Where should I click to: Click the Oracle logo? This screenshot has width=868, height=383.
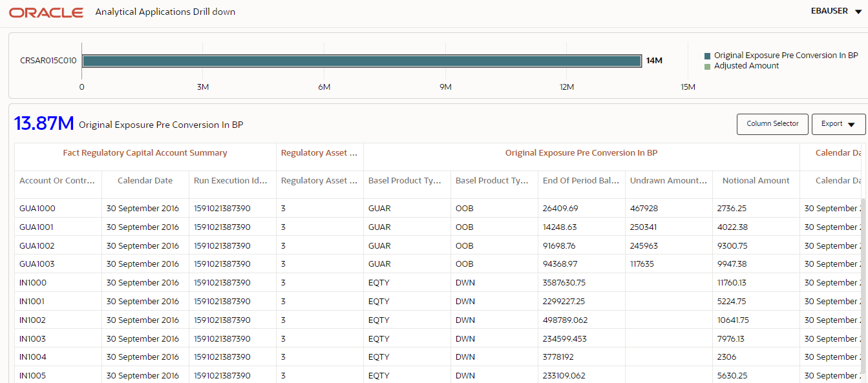[x=46, y=12]
